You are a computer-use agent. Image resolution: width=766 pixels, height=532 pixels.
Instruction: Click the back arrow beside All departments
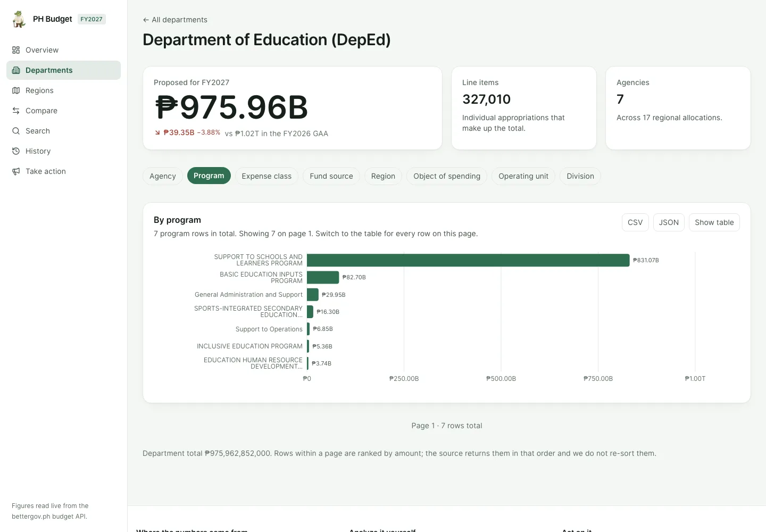point(146,20)
